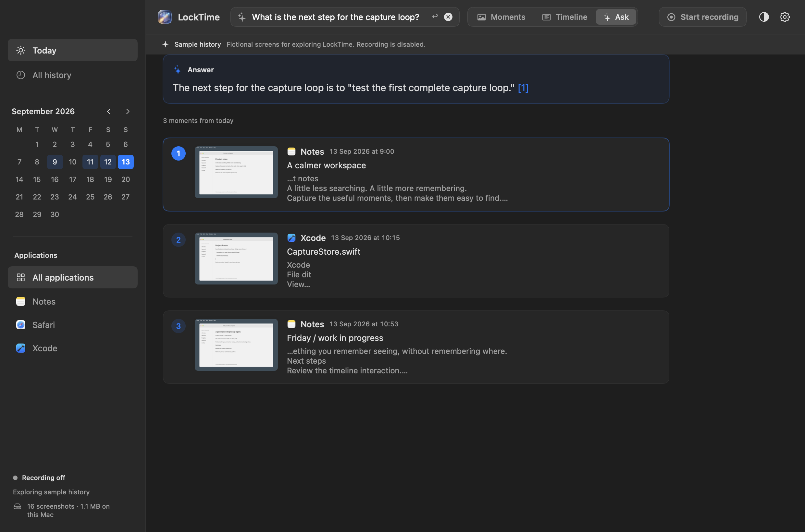The width and height of the screenshot is (805, 532).
Task: Select All applications filter
Action: coord(73,278)
